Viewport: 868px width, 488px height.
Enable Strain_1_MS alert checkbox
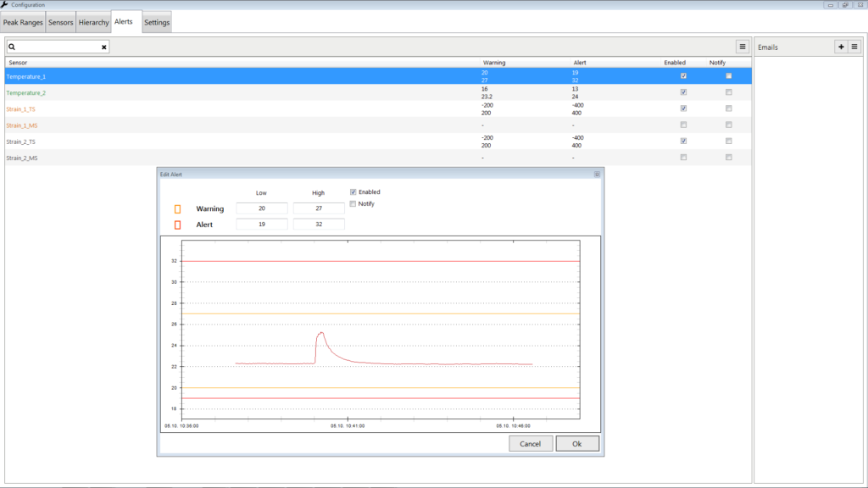684,125
